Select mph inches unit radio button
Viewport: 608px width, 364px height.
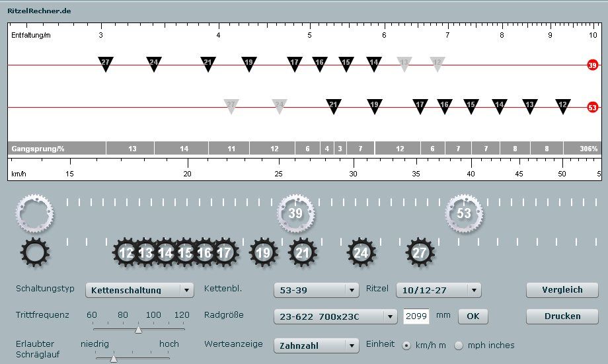tap(459, 345)
